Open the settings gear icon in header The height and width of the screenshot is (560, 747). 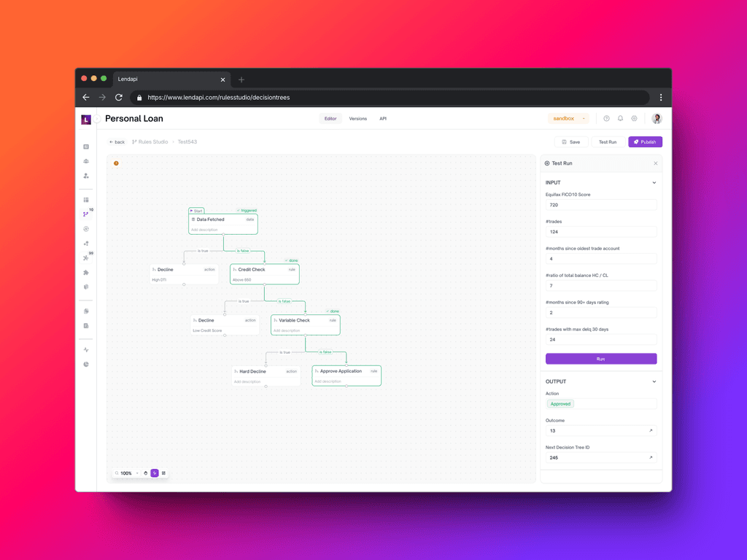pos(634,119)
